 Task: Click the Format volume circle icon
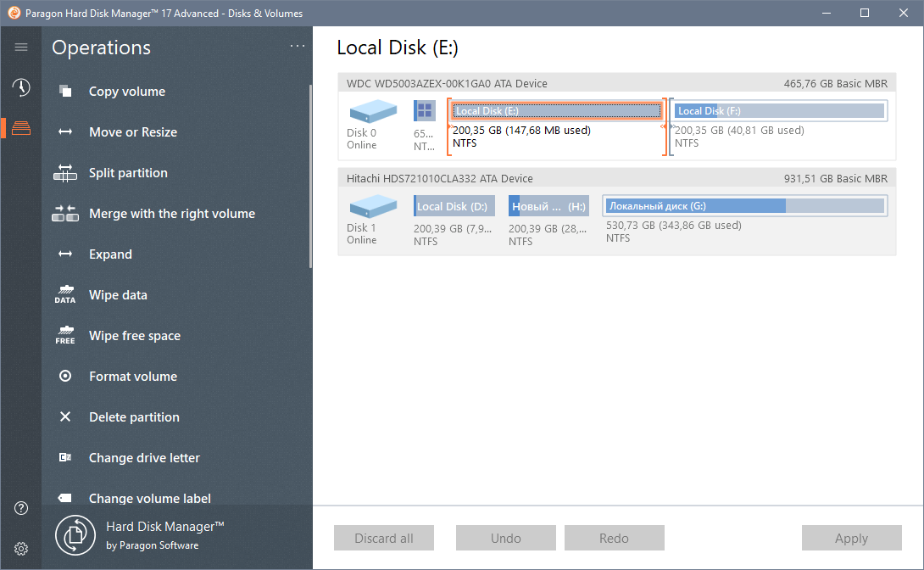65,376
